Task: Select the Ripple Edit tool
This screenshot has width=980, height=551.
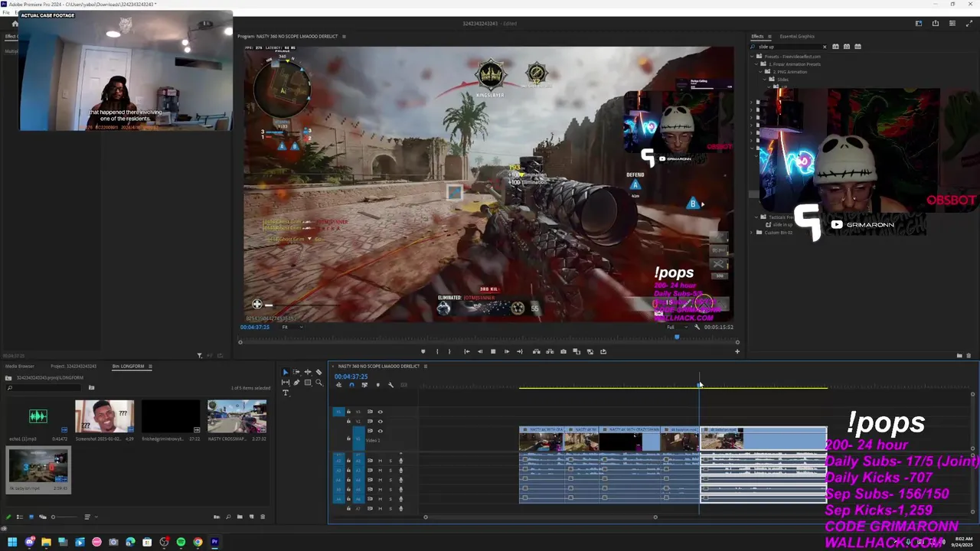Action: click(x=308, y=372)
